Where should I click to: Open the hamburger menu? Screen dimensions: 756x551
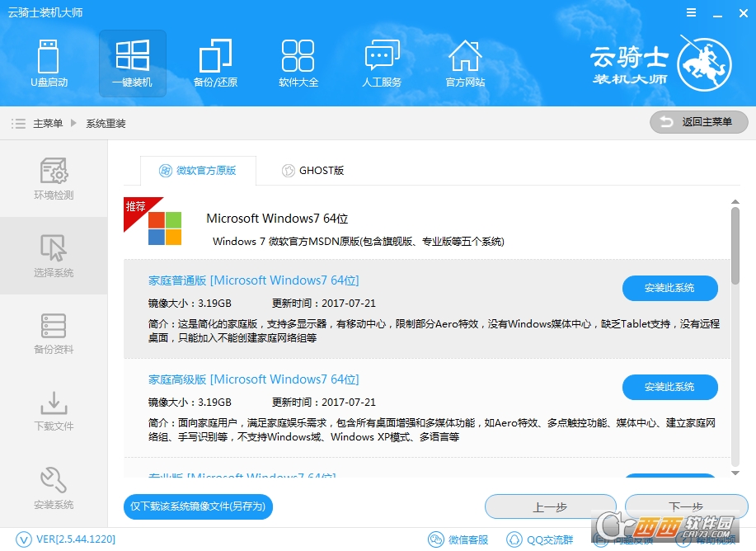pos(691,12)
